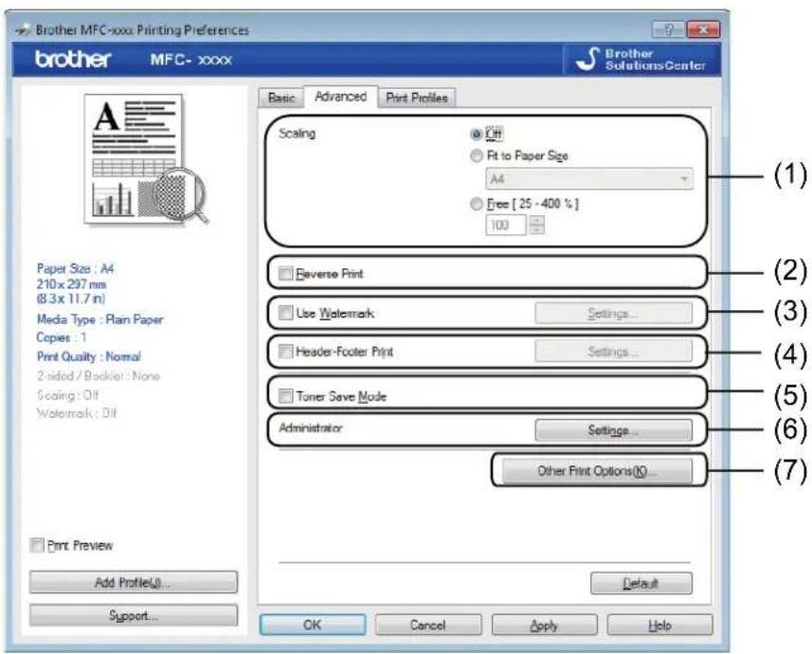
Task: Open the Use Watermark Settings button
Action: [x=613, y=313]
